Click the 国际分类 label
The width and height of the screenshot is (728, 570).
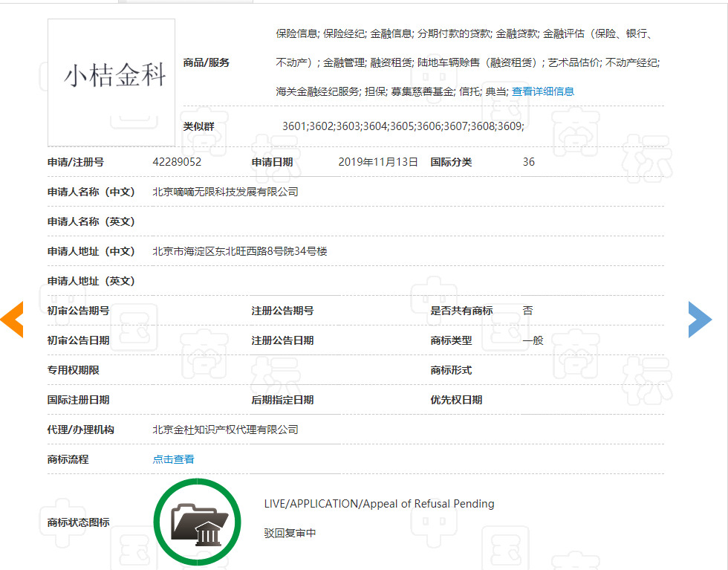pyautogui.click(x=451, y=162)
